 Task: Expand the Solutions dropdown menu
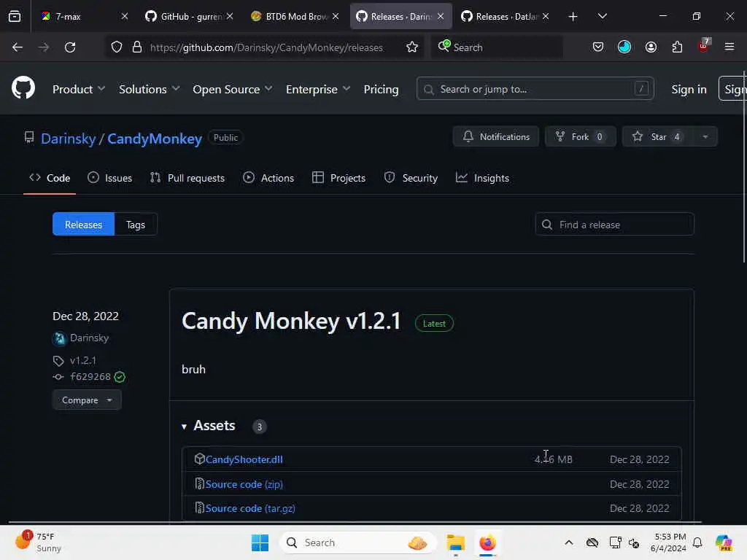(149, 89)
